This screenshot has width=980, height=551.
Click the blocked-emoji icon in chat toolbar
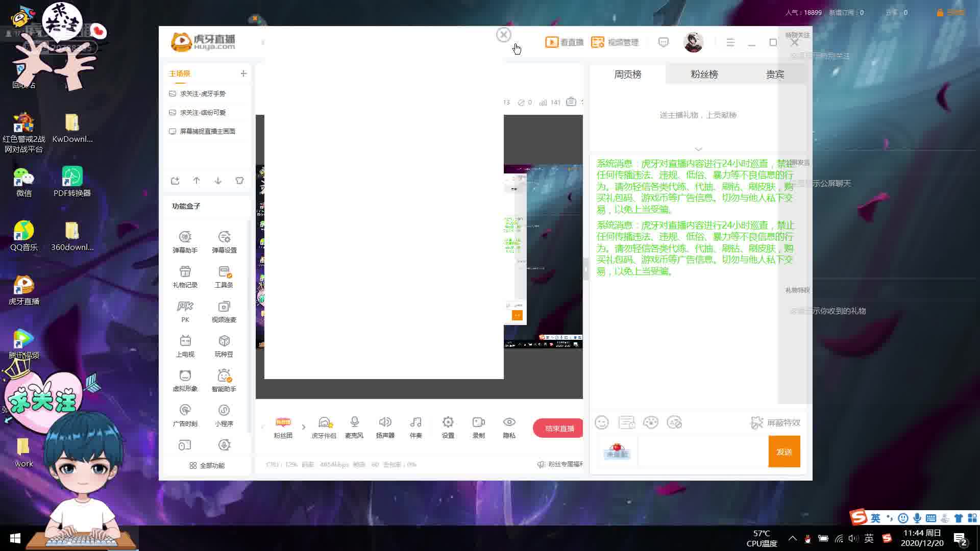coord(674,422)
